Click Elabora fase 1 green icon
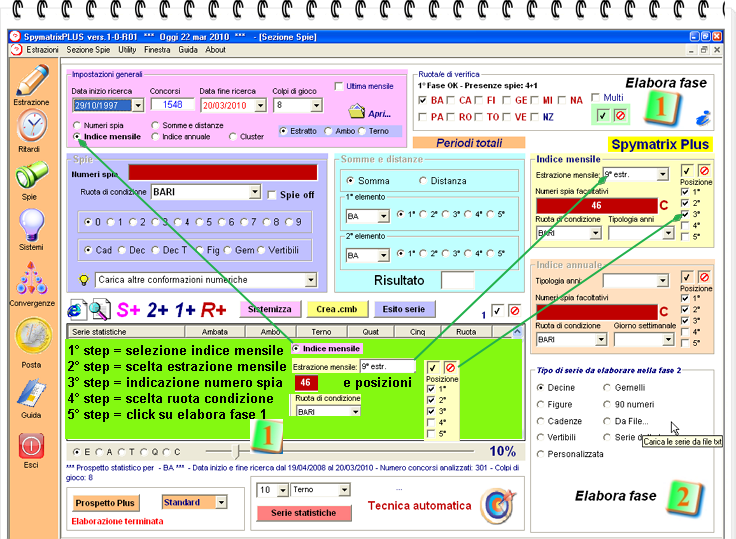Viewport: 736px width, 539px height. 662,108
